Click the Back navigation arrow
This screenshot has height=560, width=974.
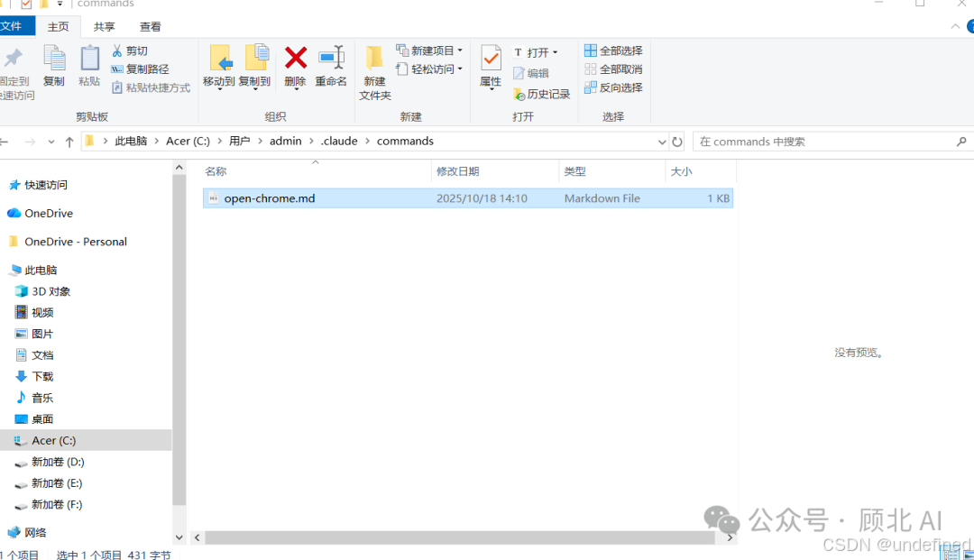point(5,142)
